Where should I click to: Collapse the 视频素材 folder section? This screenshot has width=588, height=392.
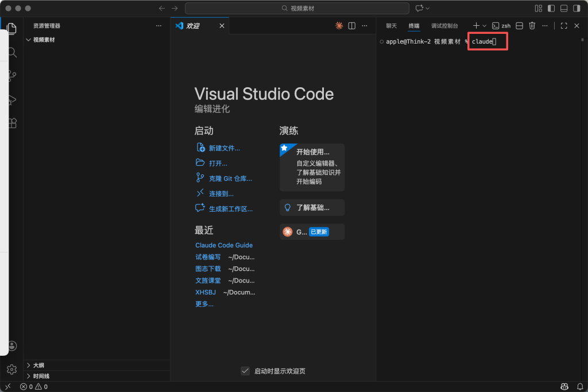tap(29, 40)
